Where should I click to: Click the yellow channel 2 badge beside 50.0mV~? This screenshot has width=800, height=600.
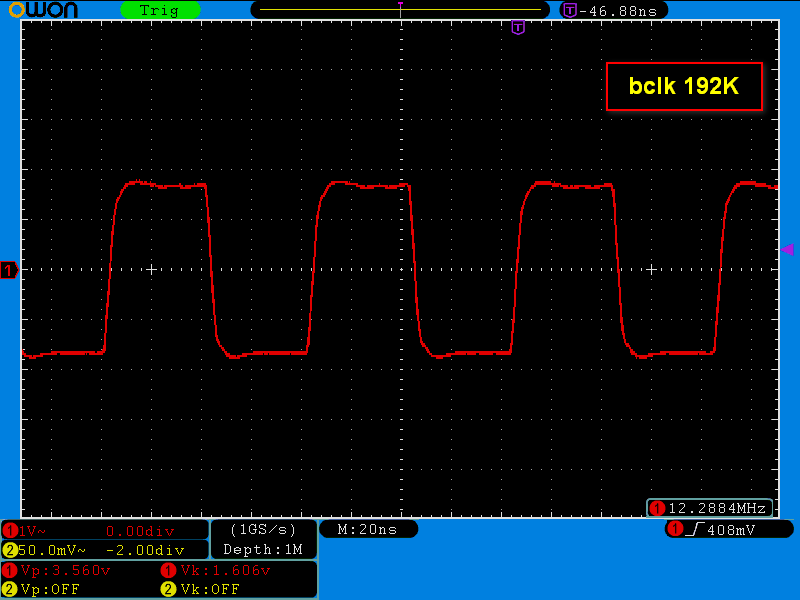coord(10,550)
